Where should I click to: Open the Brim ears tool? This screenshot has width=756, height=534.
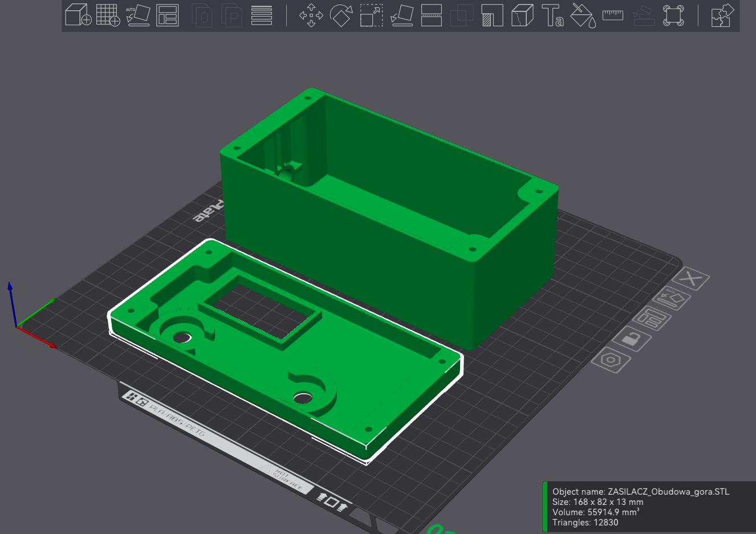pyautogui.click(x=673, y=15)
